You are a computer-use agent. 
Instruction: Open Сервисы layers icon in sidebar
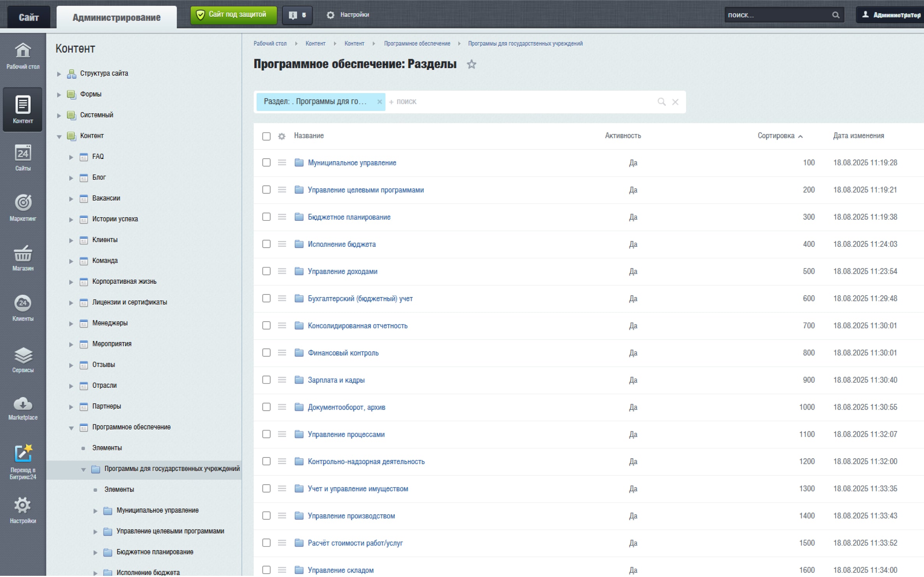[23, 355]
